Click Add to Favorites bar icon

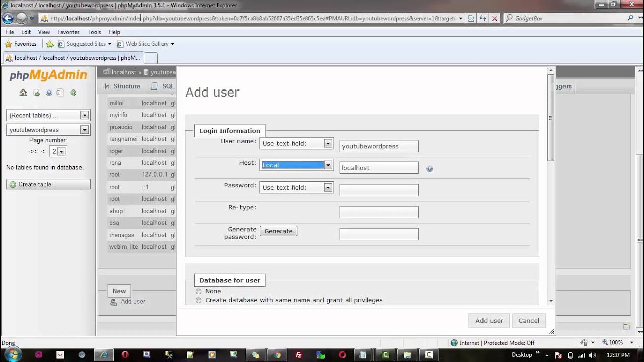coord(50,44)
